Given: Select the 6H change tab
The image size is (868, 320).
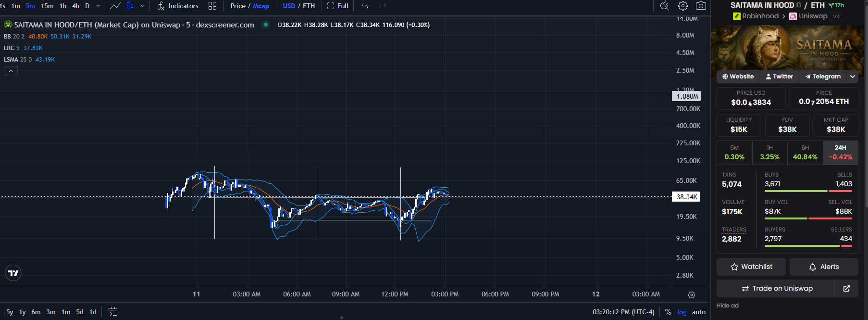Looking at the screenshot, I should 805,153.
